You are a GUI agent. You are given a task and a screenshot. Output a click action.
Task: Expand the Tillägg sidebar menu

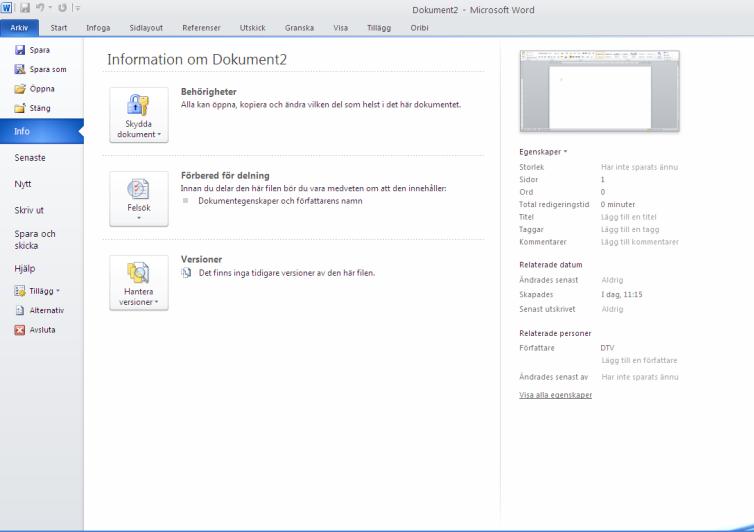[37, 291]
